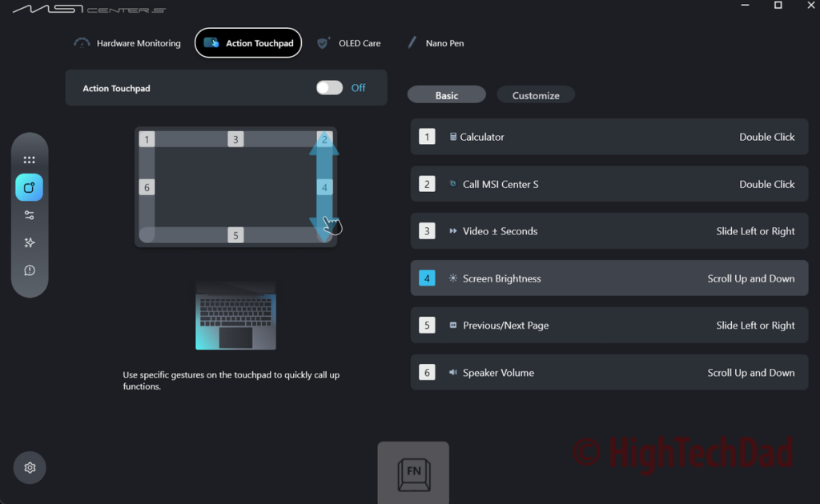Choose the Screen Brightness gesture row

pos(609,278)
